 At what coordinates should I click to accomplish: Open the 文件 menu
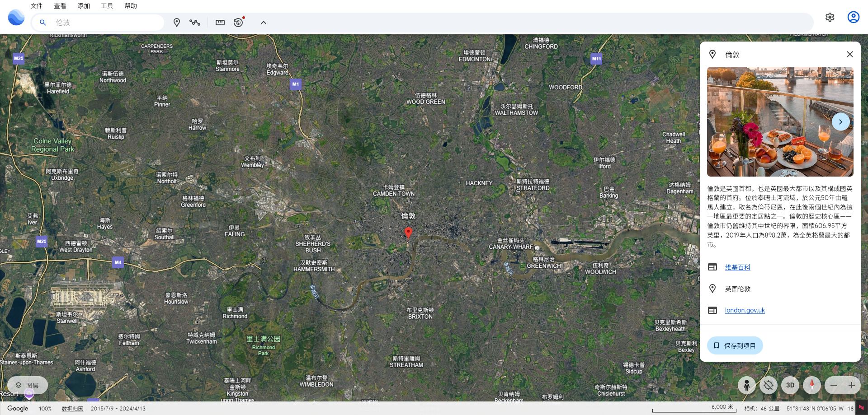click(x=36, y=6)
